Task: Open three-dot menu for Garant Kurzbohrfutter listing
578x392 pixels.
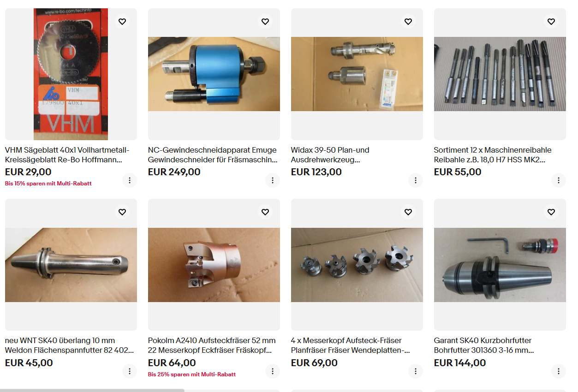Action: point(559,371)
